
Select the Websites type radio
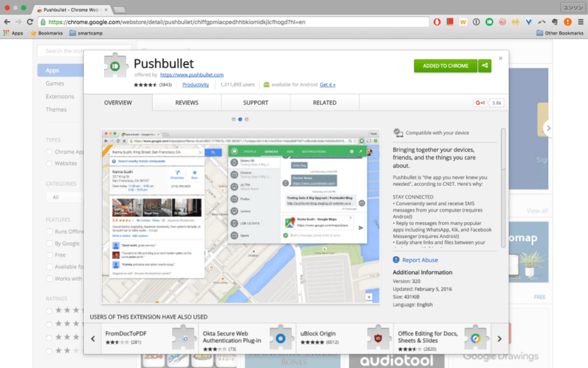[x=49, y=163]
